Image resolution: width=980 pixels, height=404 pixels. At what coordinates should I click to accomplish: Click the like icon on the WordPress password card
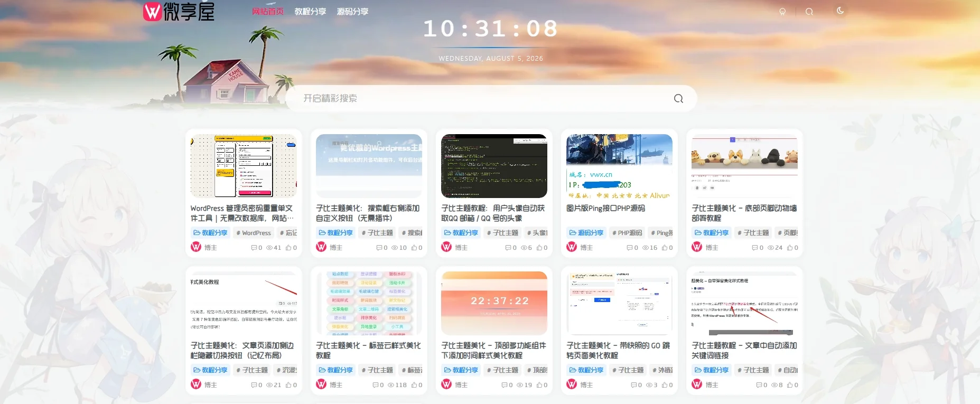(x=288, y=248)
